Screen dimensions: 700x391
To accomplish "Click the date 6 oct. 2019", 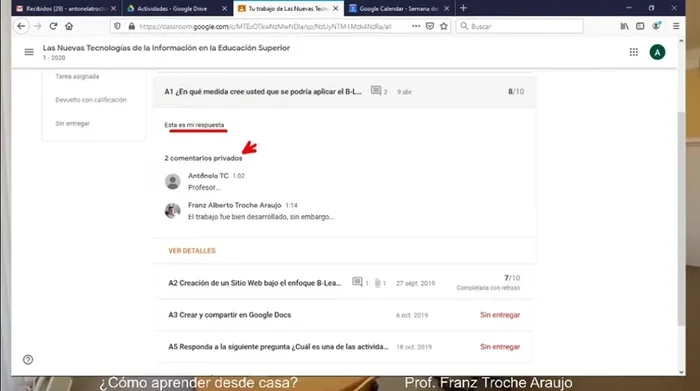I will click(x=412, y=315).
